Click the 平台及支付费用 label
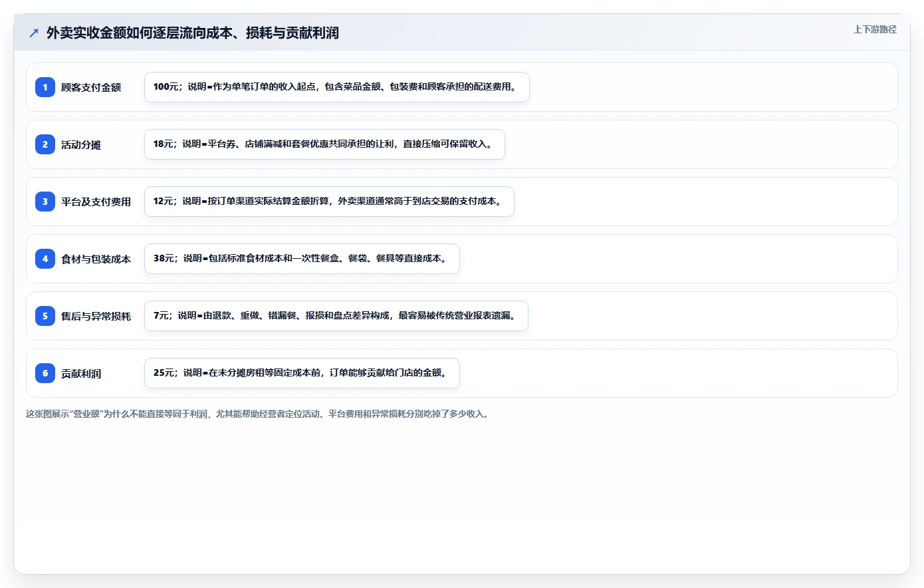The height and width of the screenshot is (588, 924). tap(96, 202)
